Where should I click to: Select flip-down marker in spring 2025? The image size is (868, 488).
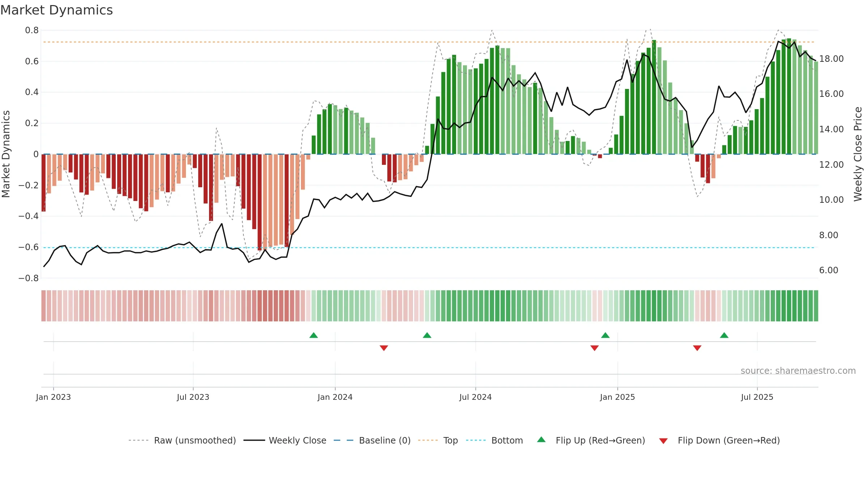(x=697, y=348)
